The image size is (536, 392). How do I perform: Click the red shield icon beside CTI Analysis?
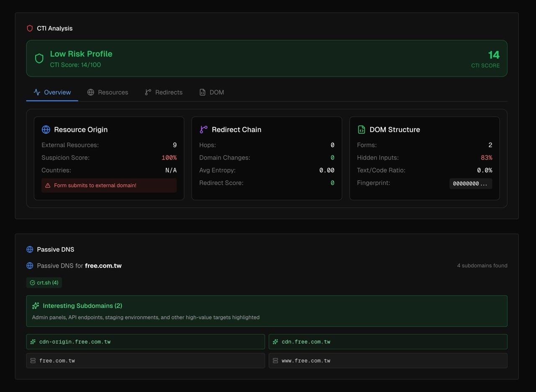click(x=30, y=28)
